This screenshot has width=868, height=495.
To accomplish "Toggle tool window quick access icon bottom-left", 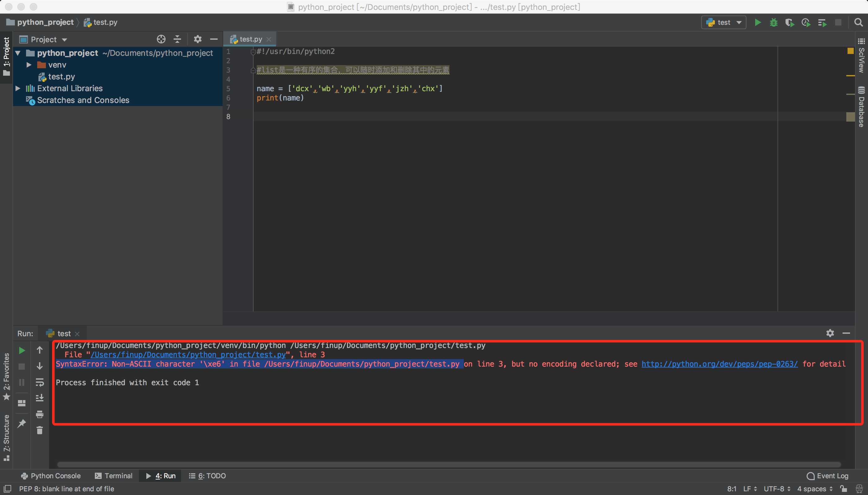I will click(7, 488).
